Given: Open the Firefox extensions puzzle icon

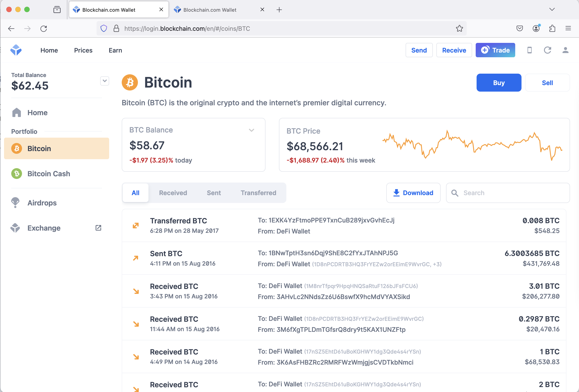Looking at the screenshot, I should click(x=552, y=29).
